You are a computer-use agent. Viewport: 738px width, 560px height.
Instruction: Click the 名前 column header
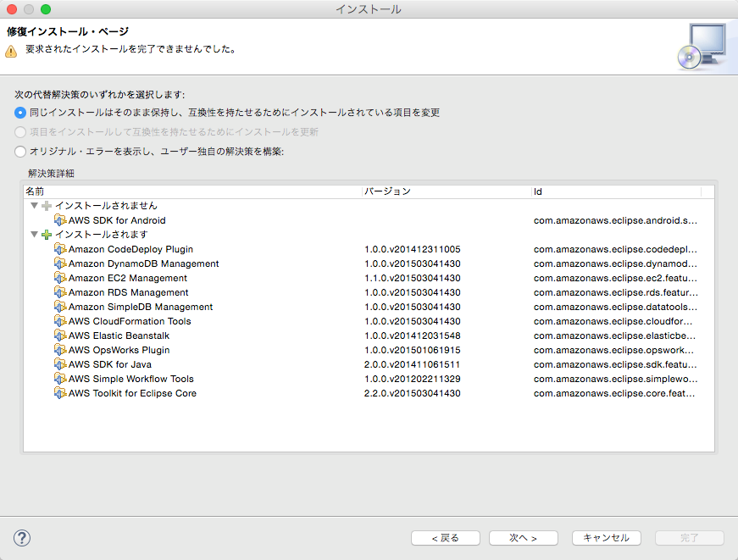pyautogui.click(x=192, y=191)
